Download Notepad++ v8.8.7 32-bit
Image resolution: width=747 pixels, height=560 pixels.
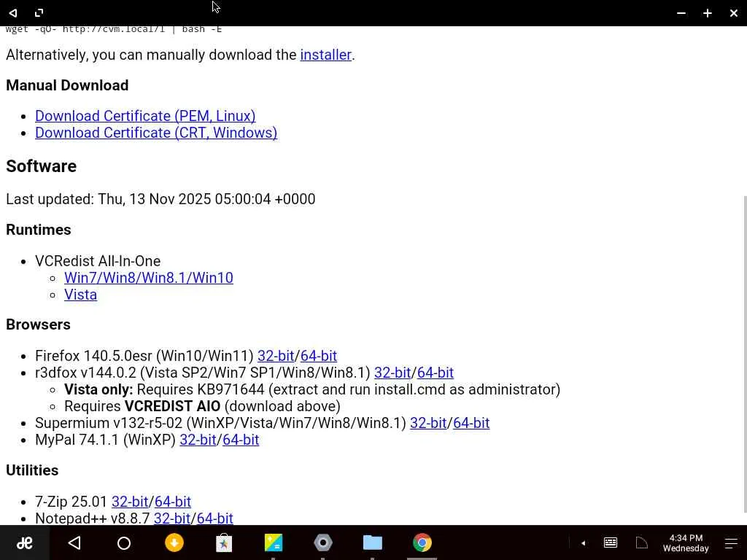click(172, 518)
